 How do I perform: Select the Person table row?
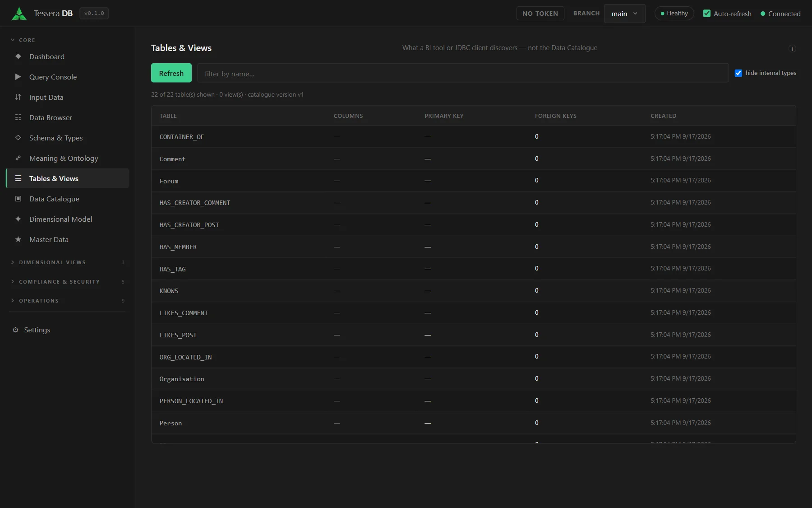coord(473,423)
